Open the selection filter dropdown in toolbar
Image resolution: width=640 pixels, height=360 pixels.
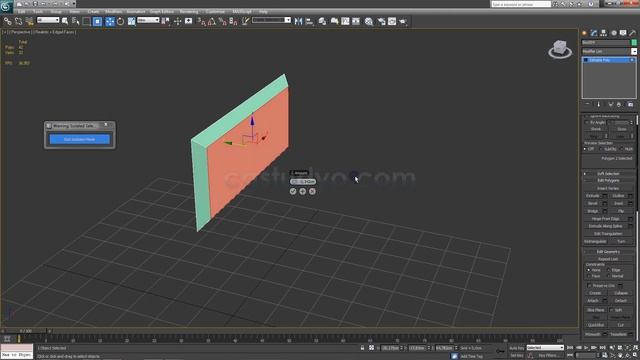tap(48, 20)
